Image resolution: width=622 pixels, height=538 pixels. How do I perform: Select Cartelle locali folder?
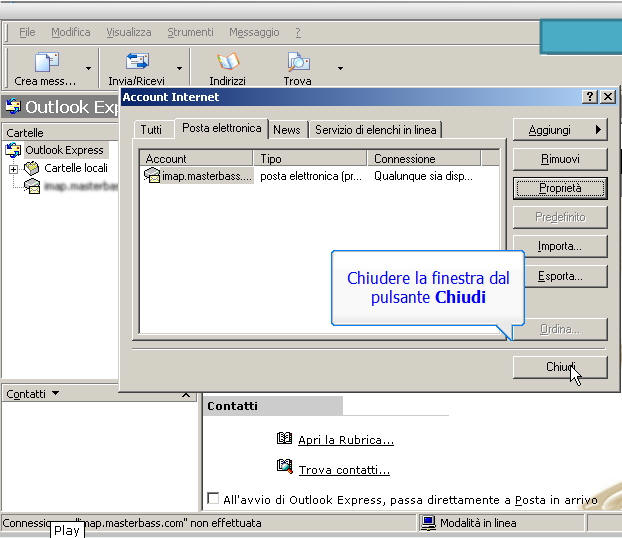(76, 168)
